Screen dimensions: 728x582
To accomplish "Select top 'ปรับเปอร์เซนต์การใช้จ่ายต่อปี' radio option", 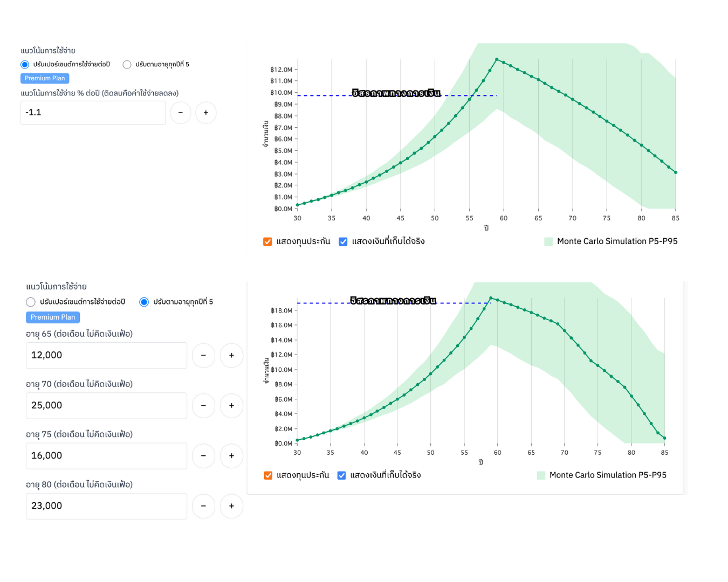I will click(25, 65).
